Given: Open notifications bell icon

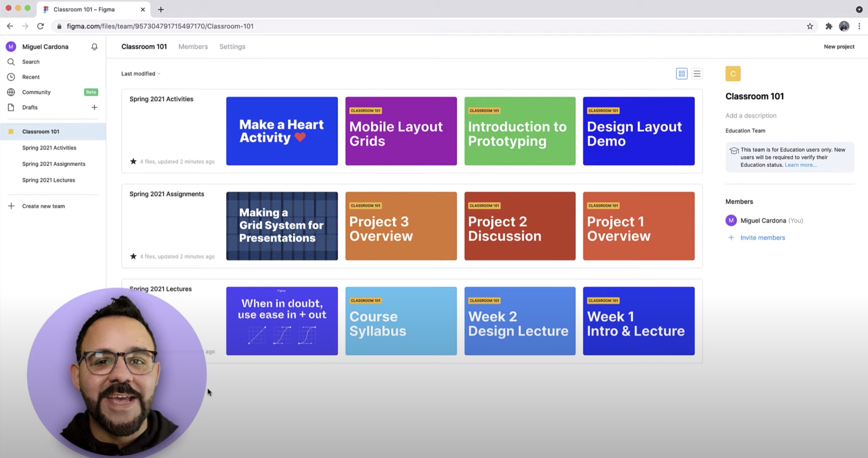Looking at the screenshot, I should click(x=94, y=47).
